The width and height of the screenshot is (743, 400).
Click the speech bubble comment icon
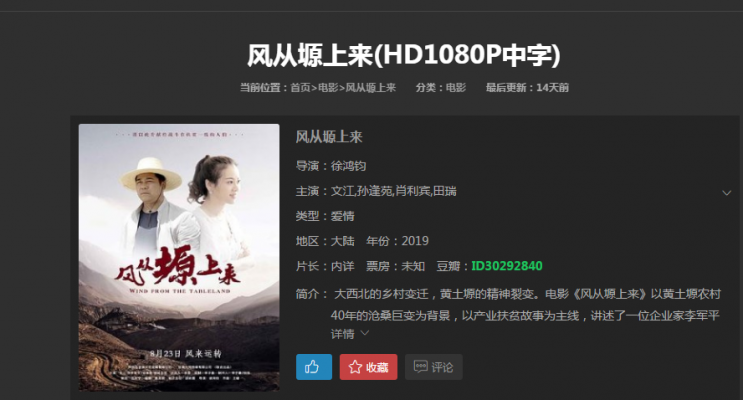click(420, 366)
